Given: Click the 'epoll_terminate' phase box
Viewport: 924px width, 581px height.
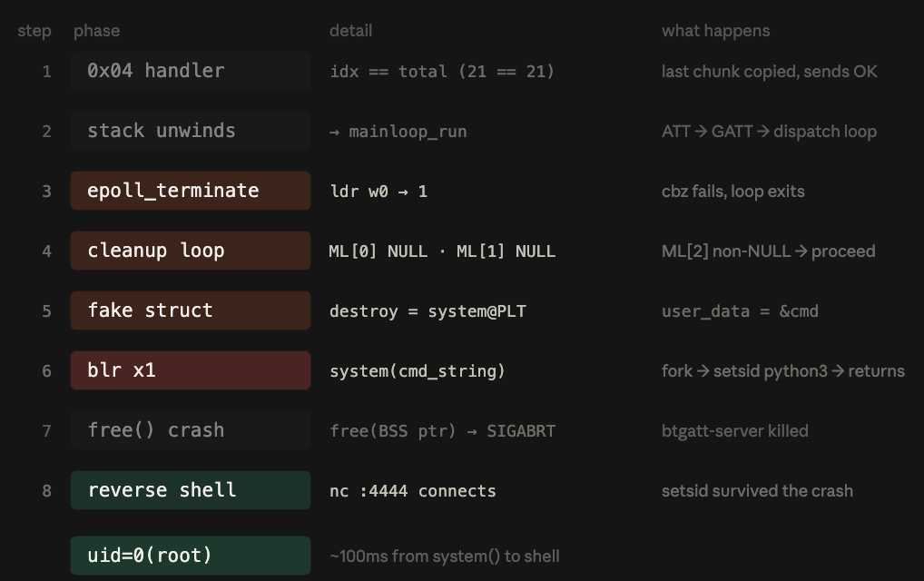Looking at the screenshot, I should tap(191, 191).
